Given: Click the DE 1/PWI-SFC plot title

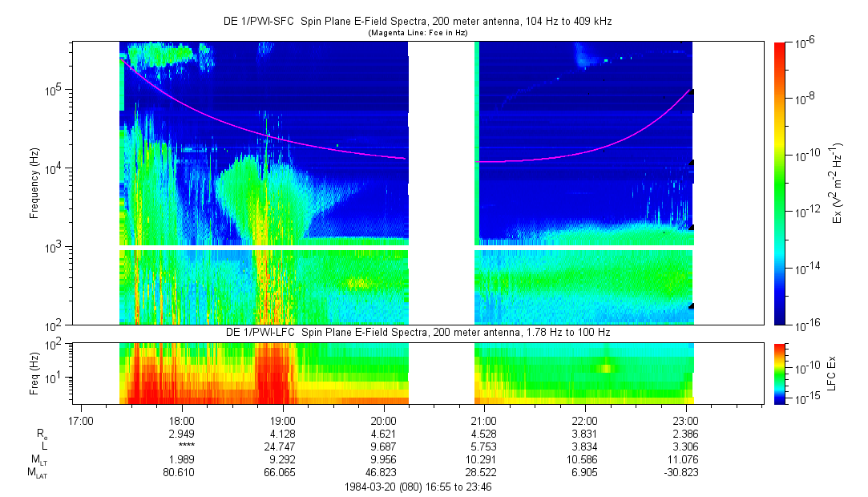Looking at the screenshot, I should point(417,22).
